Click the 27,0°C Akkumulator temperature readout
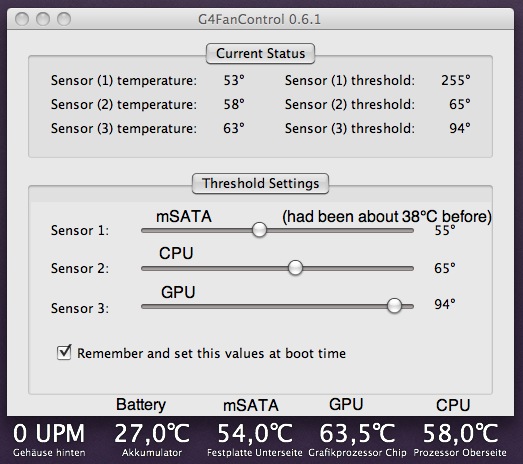 (152, 439)
